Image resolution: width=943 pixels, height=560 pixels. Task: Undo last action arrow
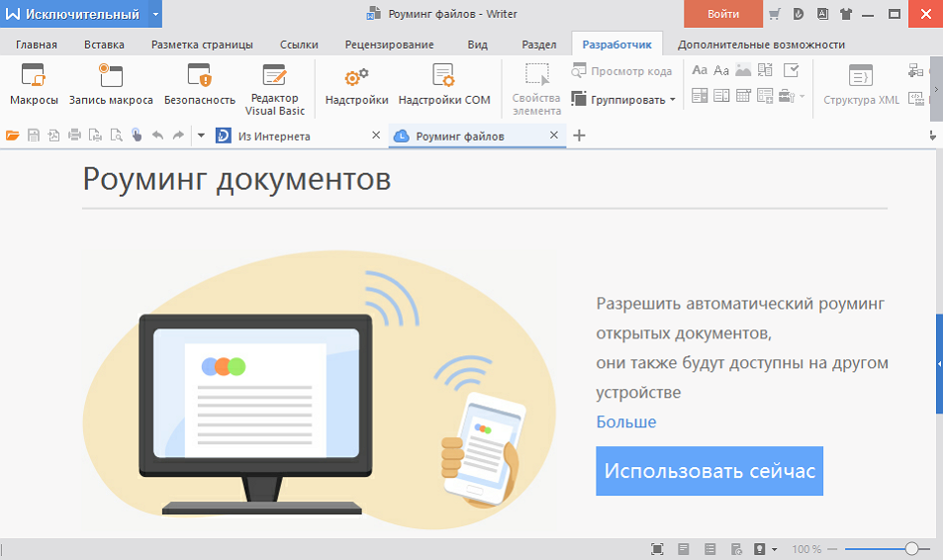click(157, 136)
